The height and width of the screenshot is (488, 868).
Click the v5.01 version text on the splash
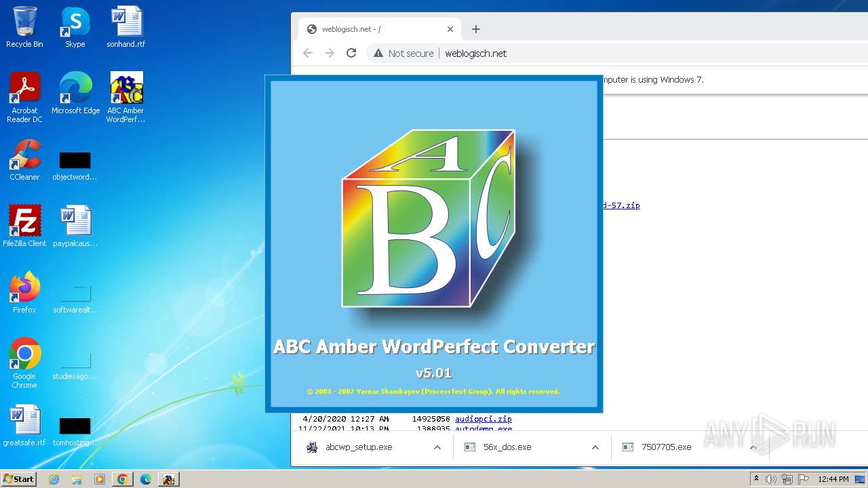[433, 373]
